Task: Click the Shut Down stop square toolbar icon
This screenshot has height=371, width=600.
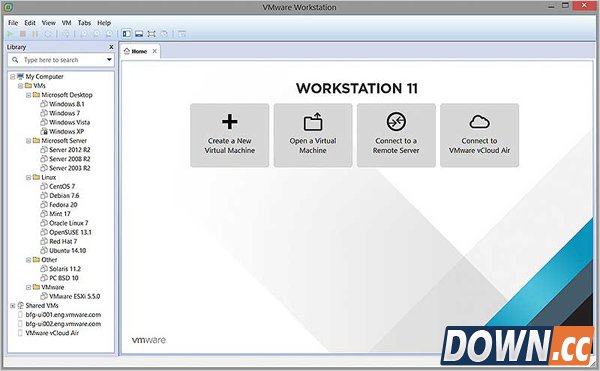Action: point(23,34)
